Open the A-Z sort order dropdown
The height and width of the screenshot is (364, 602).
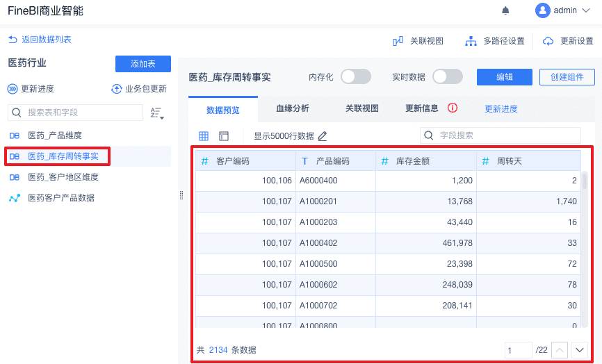[157, 113]
